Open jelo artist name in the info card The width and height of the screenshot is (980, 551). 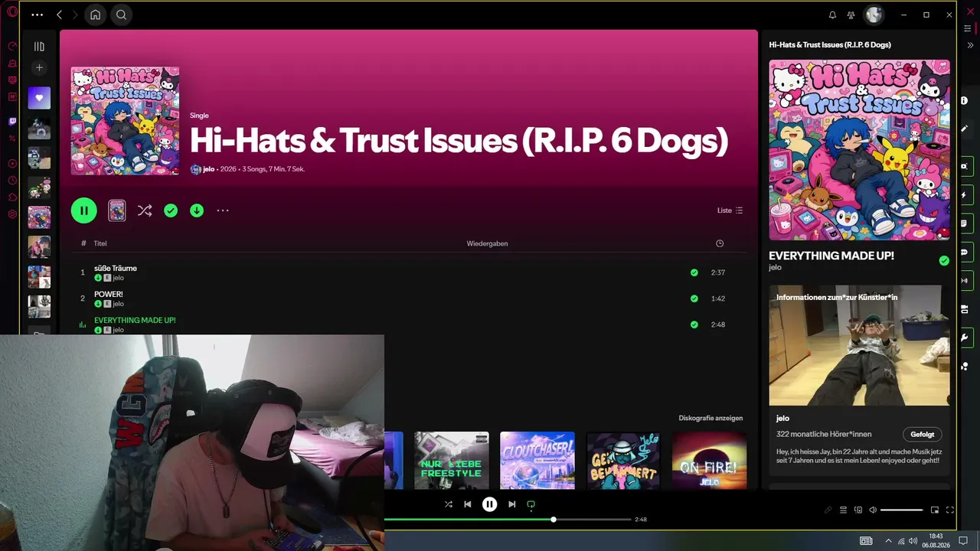coord(782,418)
